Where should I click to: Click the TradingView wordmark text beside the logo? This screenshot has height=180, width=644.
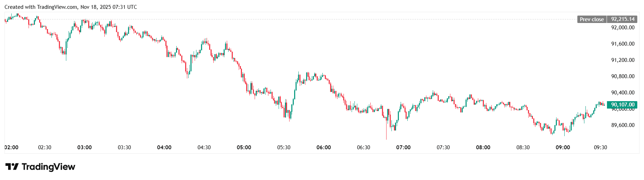point(48,167)
